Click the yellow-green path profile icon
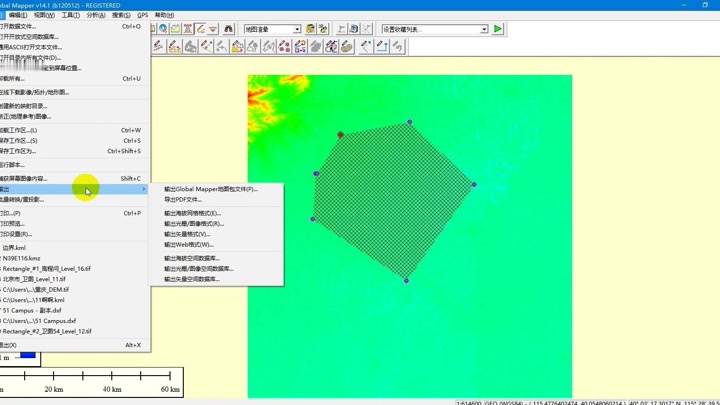 click(175, 29)
